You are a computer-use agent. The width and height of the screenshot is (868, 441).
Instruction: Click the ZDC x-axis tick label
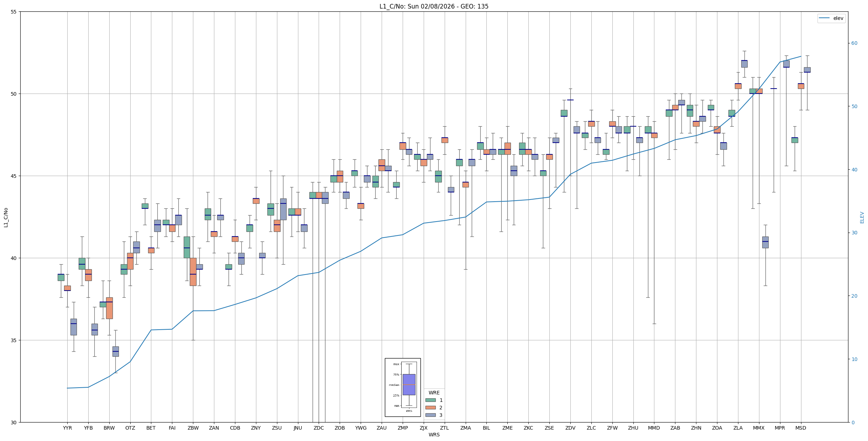tap(319, 428)
